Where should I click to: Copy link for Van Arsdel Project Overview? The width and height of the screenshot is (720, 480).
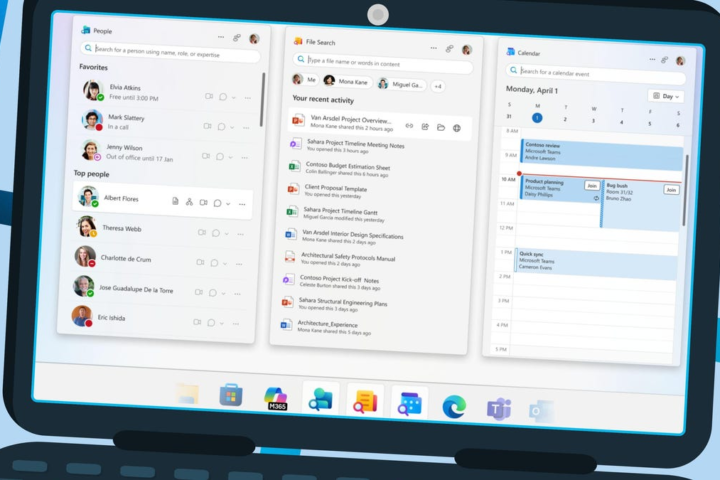[409, 126]
